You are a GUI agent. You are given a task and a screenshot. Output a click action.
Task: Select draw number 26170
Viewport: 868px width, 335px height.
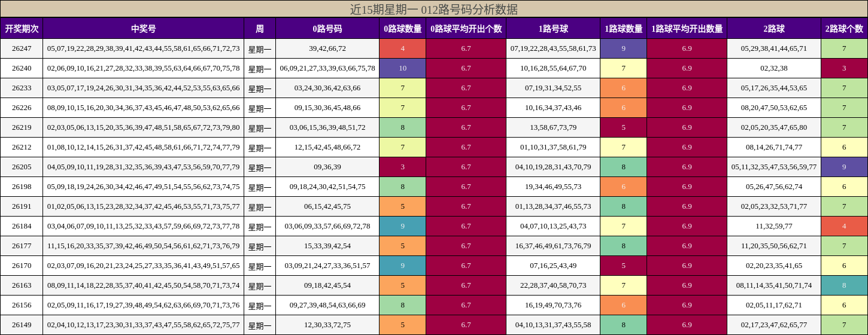[22, 266]
